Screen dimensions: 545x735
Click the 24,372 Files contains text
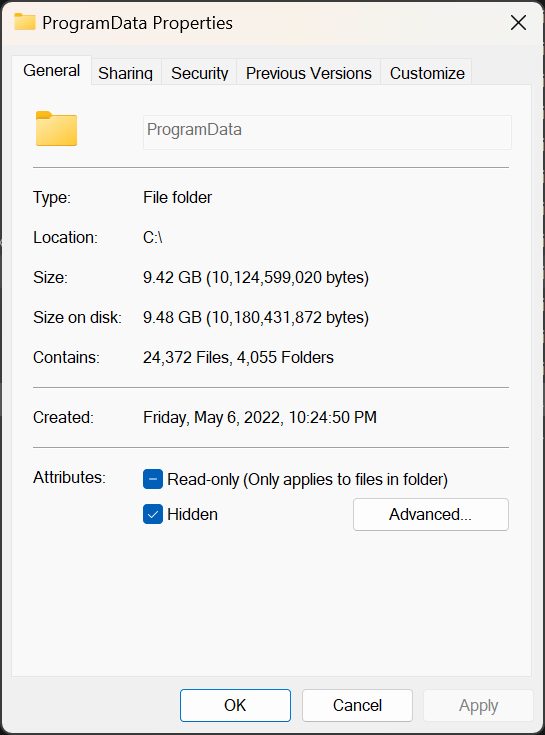coord(187,358)
